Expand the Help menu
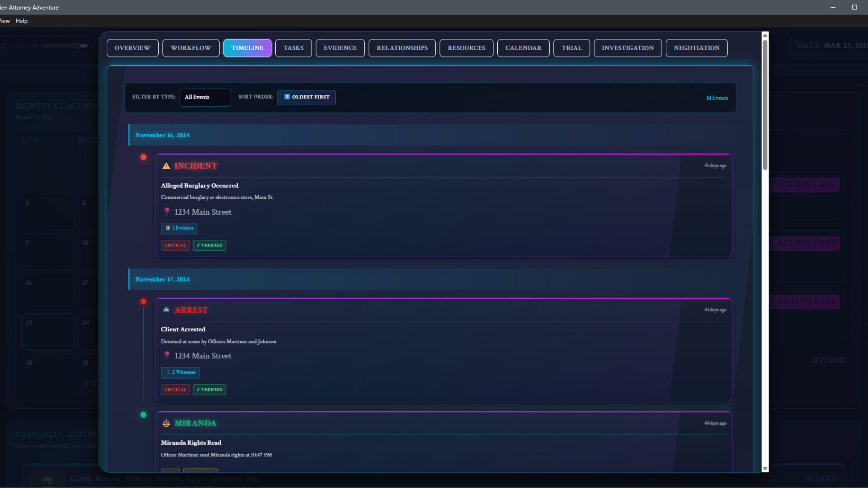 click(x=21, y=21)
